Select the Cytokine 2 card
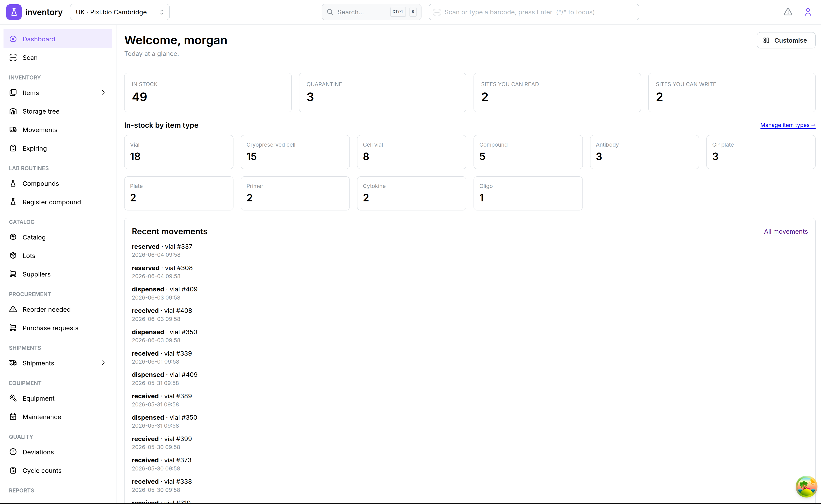 (x=411, y=193)
